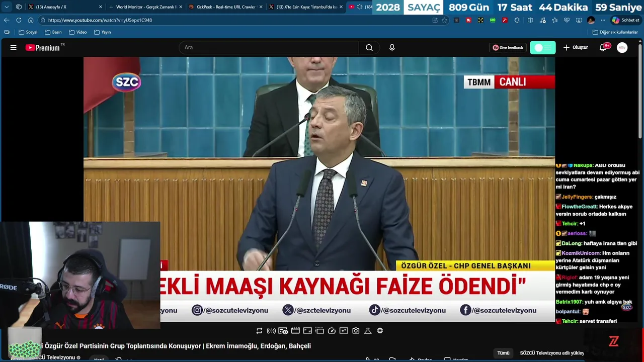This screenshot has width=644, height=362.
Task: Open the Oluştur create menu
Action: click(576, 48)
